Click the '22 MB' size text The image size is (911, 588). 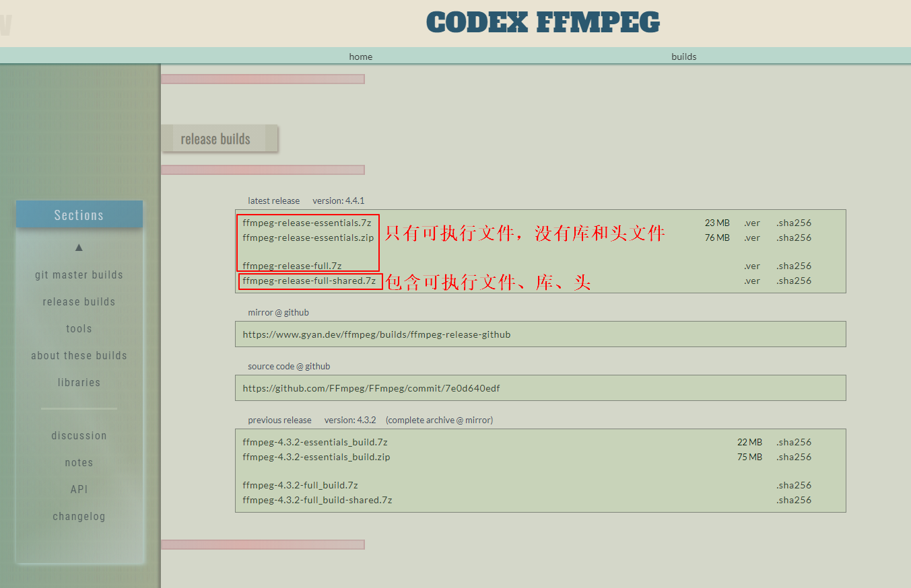point(749,442)
